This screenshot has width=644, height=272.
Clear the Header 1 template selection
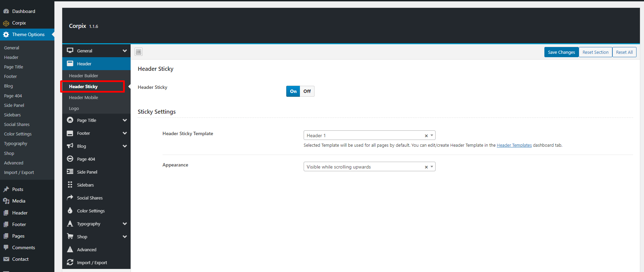pyautogui.click(x=426, y=136)
